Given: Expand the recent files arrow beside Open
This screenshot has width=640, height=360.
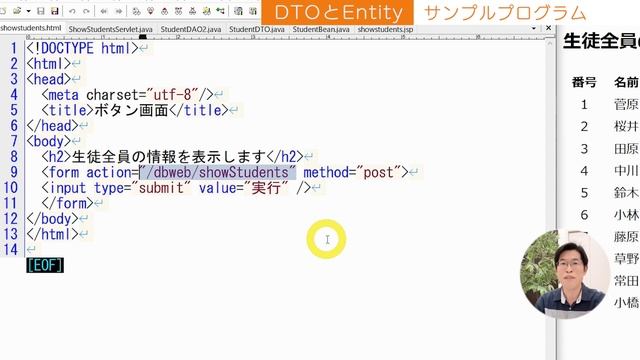Looking at the screenshot, I should click(x=28, y=11).
